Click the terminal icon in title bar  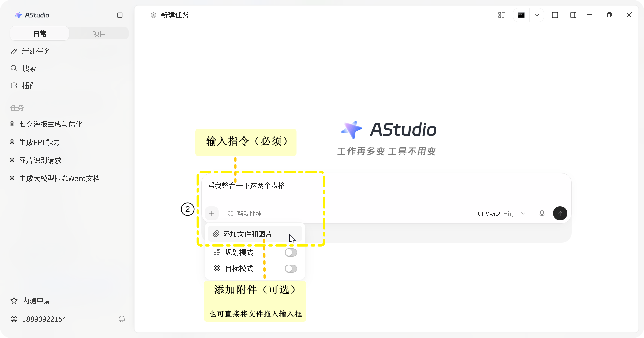click(521, 15)
